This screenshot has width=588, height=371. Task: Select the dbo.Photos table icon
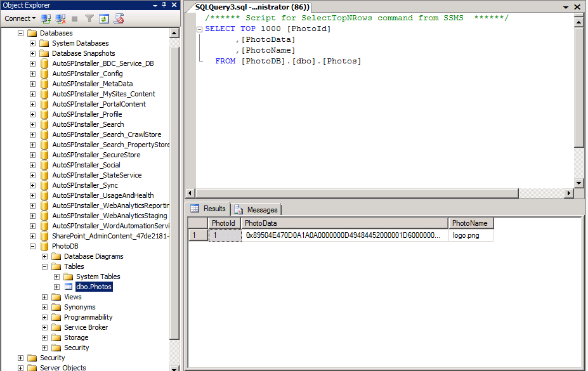click(70, 286)
